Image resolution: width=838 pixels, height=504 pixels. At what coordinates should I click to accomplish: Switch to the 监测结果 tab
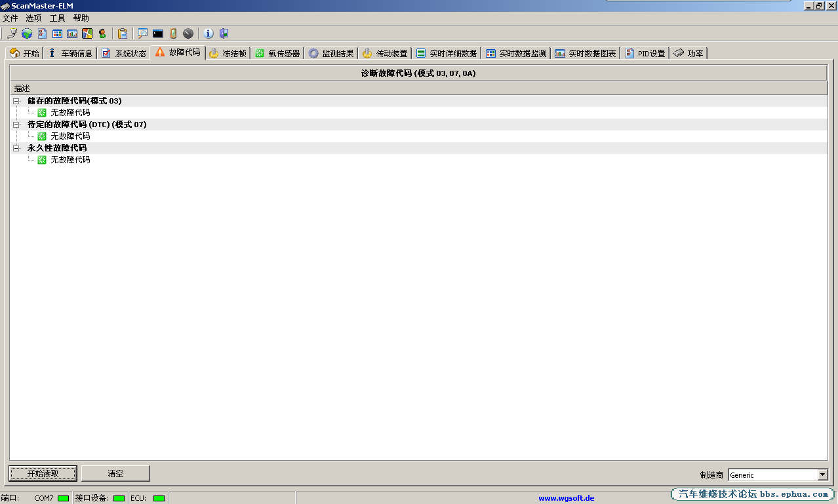click(x=331, y=53)
